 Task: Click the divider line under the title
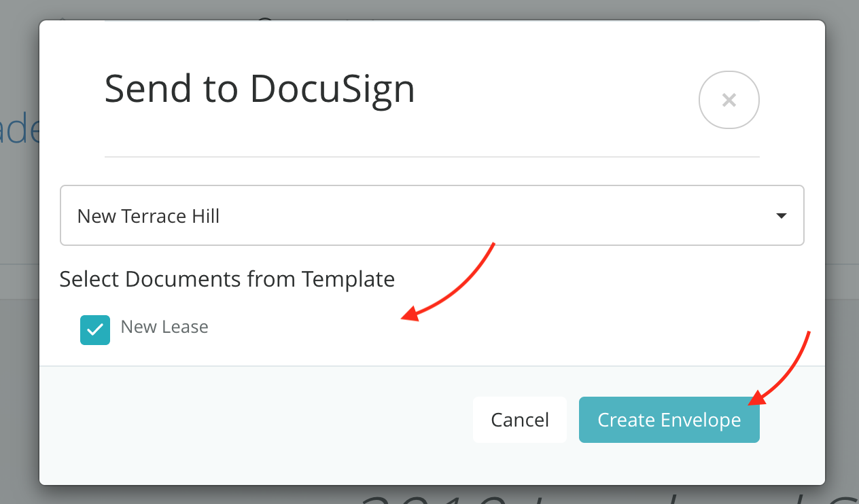coord(432,157)
